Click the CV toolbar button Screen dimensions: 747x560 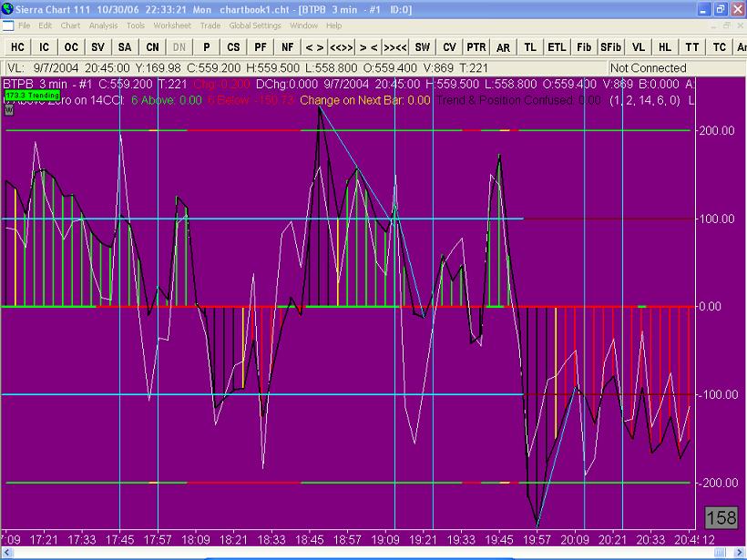click(x=449, y=47)
